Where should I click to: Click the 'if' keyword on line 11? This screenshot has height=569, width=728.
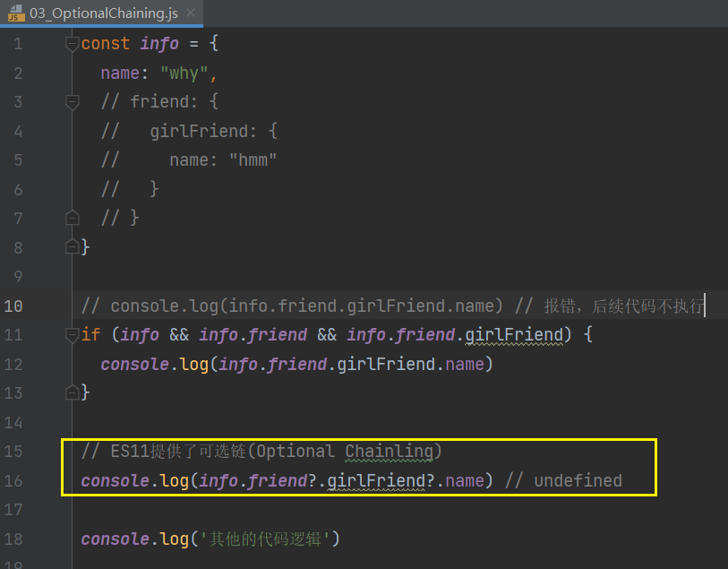coord(91,334)
